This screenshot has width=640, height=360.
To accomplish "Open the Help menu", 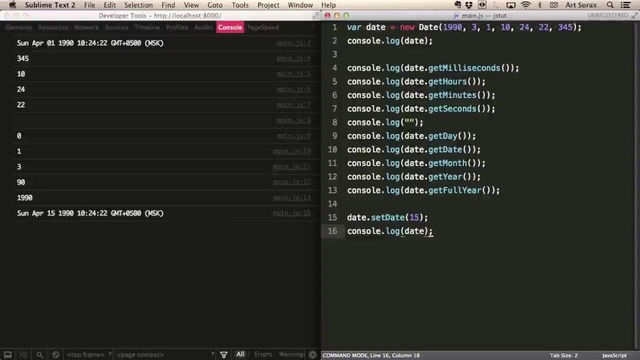I will pos(328,5).
